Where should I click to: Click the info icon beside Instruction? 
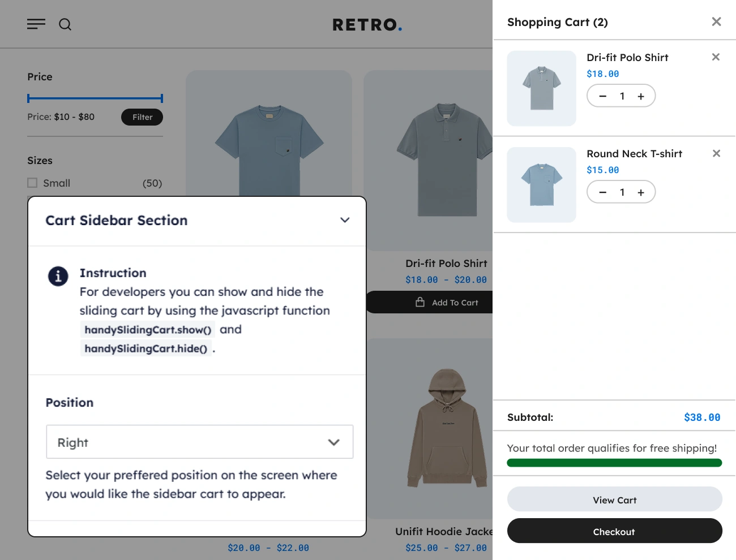pos(58,276)
